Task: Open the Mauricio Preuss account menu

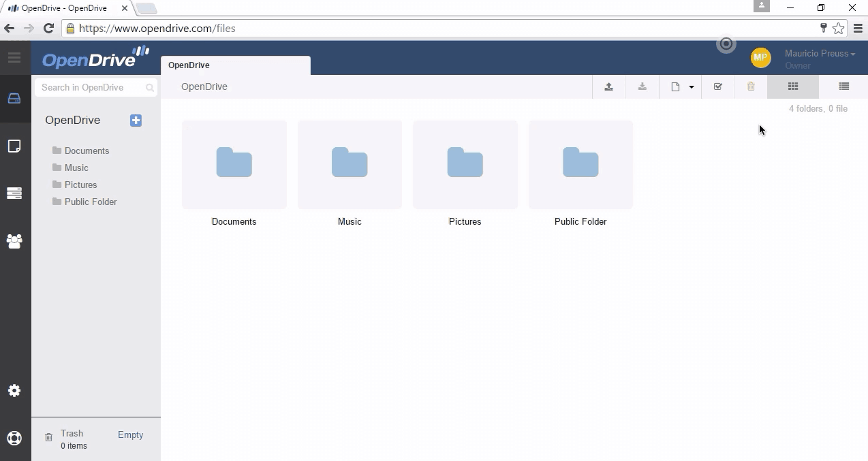Action: (818, 53)
